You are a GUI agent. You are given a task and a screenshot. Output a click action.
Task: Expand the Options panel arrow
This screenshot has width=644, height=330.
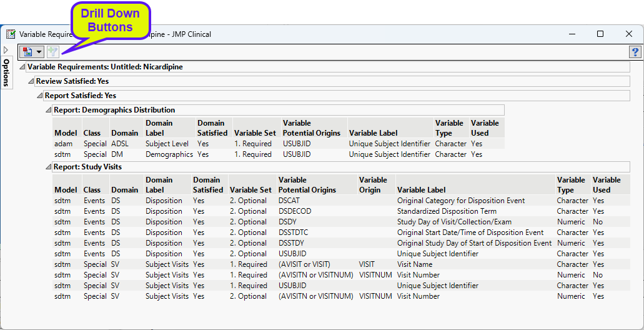pos(6,49)
